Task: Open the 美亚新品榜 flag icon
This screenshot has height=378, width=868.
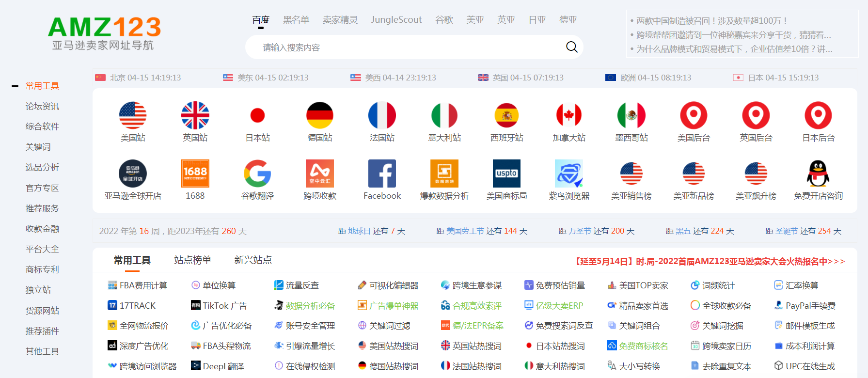Action: click(694, 173)
